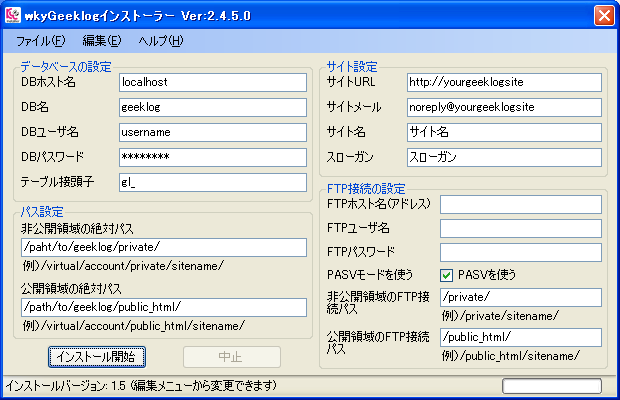Edit the テーブル接頭子 field with gl_

213,183
